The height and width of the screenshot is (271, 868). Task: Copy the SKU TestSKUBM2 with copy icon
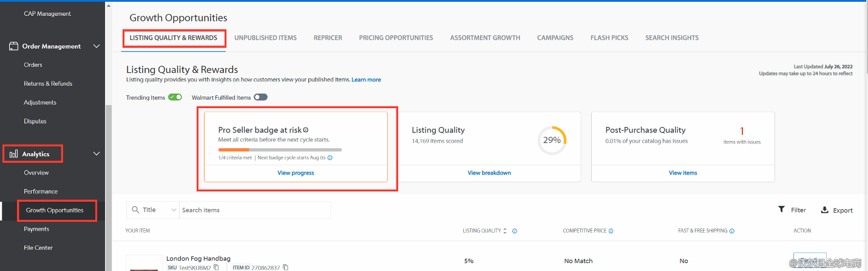click(x=216, y=267)
